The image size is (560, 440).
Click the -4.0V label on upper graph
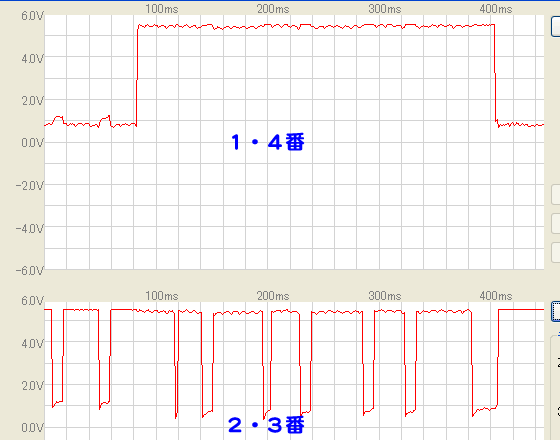click(29, 229)
